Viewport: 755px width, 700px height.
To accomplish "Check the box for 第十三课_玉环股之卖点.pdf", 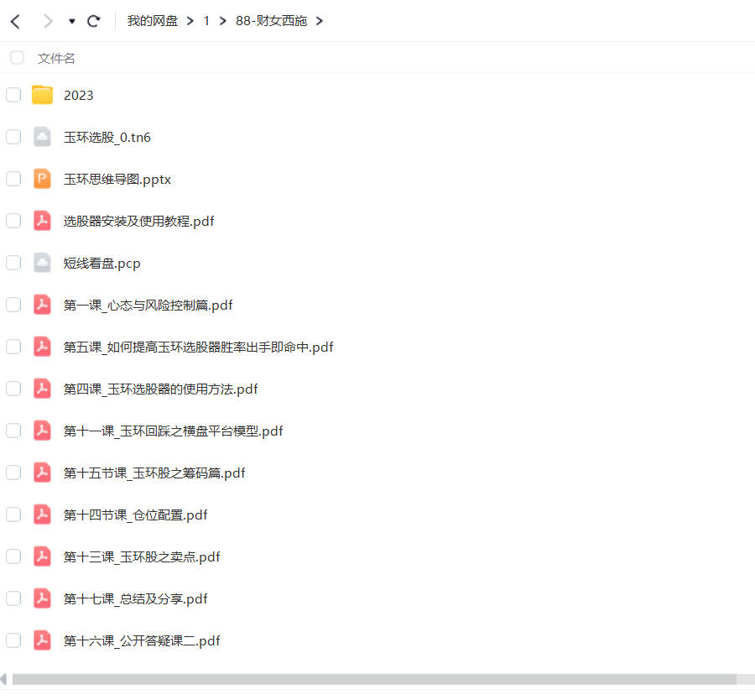I will point(13,556).
